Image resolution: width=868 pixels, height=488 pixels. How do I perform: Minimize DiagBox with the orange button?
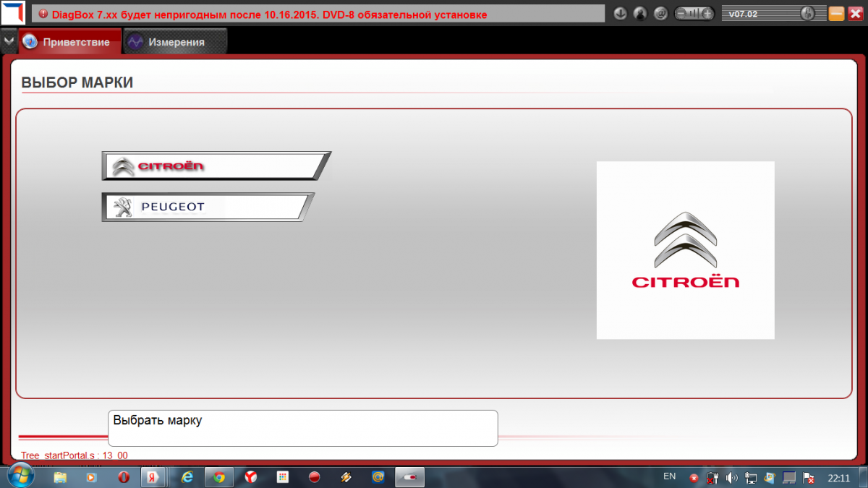point(836,14)
